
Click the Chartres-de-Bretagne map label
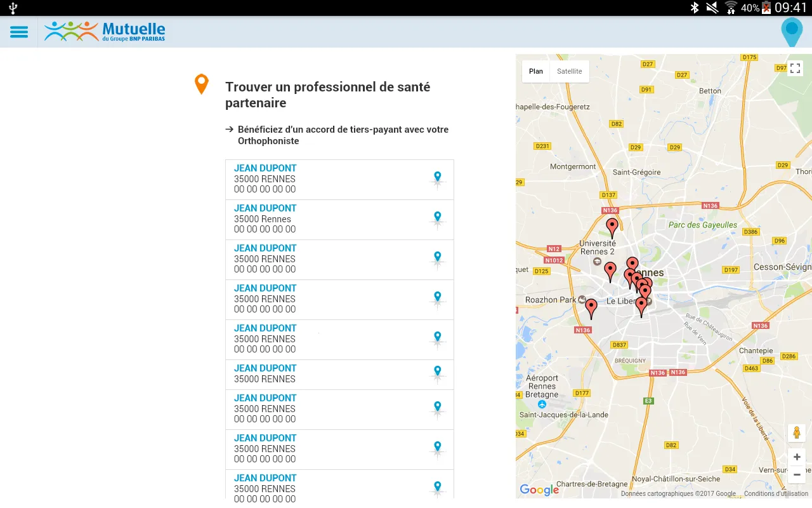(592, 485)
